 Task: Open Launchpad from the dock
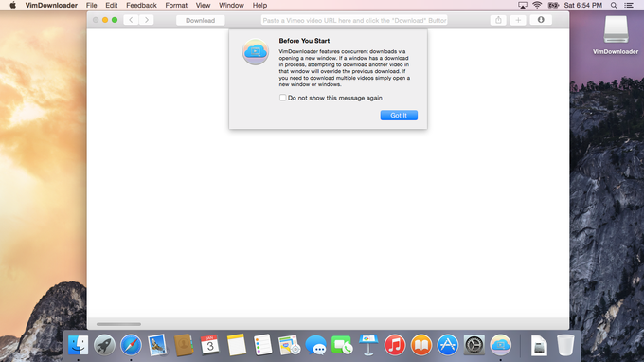(104, 345)
